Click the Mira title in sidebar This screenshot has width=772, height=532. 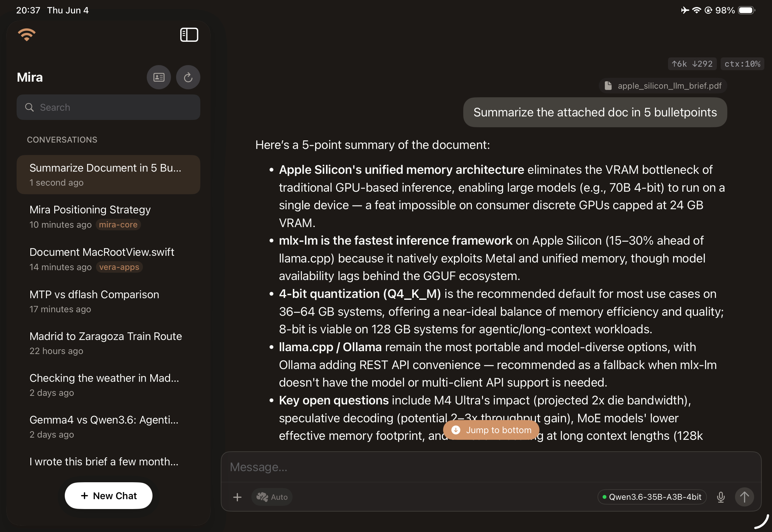30,77
